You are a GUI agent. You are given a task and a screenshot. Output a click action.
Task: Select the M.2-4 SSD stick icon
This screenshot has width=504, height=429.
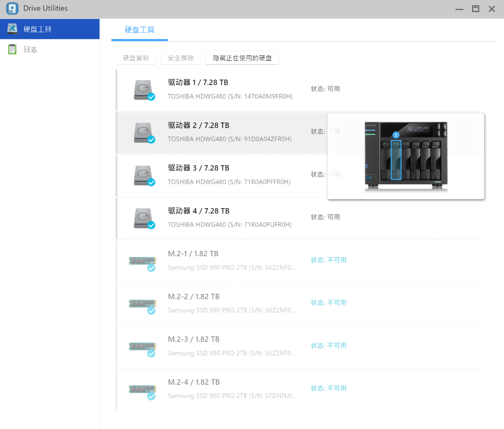[x=142, y=390]
